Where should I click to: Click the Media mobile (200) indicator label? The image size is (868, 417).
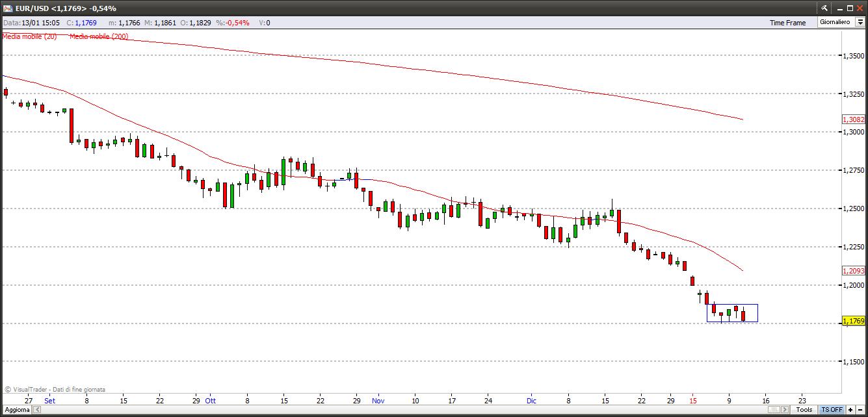click(x=99, y=36)
